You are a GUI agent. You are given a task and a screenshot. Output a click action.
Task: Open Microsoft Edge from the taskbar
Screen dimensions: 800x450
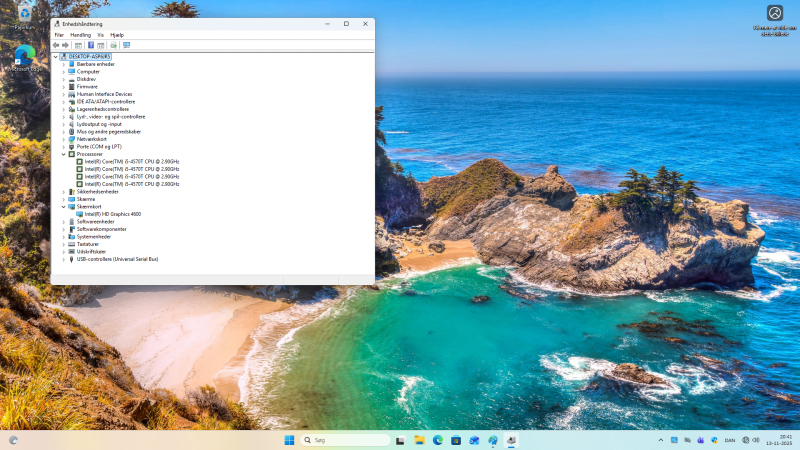437,440
